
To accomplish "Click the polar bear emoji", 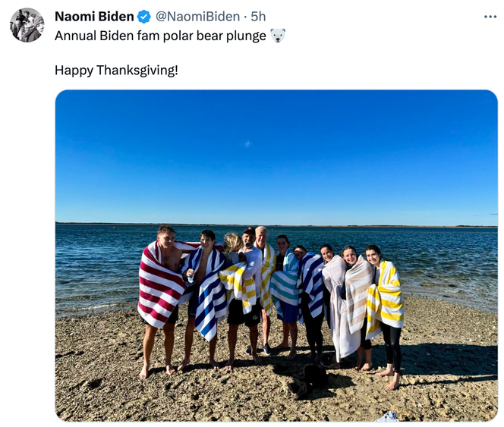I will (x=277, y=36).
